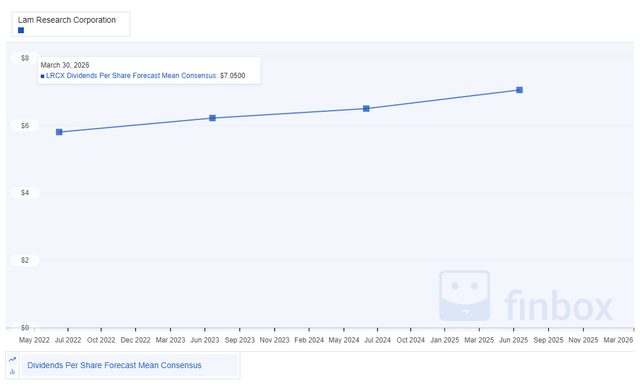Click the $2 y-axis label
The image size is (640, 385).
pos(25,260)
